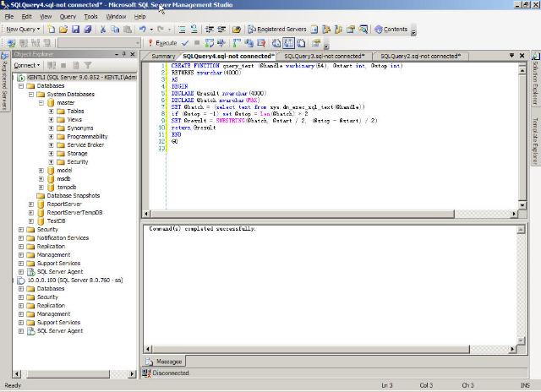541x392 pixels.
Task: Open the Tools menu
Action: point(90,16)
